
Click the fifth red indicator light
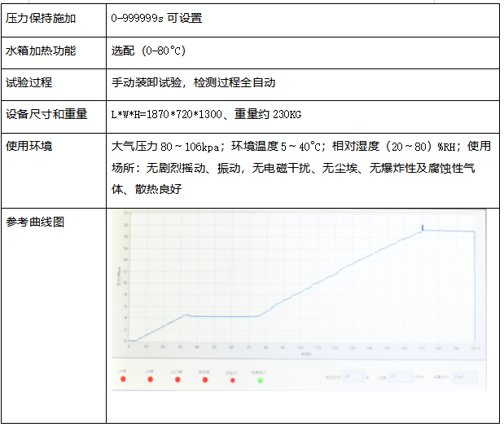[233, 380]
